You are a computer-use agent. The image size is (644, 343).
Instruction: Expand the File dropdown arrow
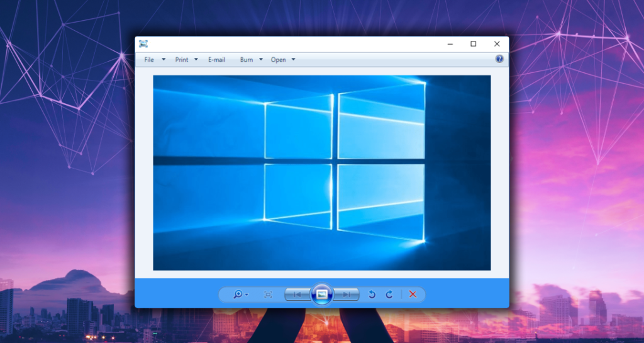click(x=164, y=60)
